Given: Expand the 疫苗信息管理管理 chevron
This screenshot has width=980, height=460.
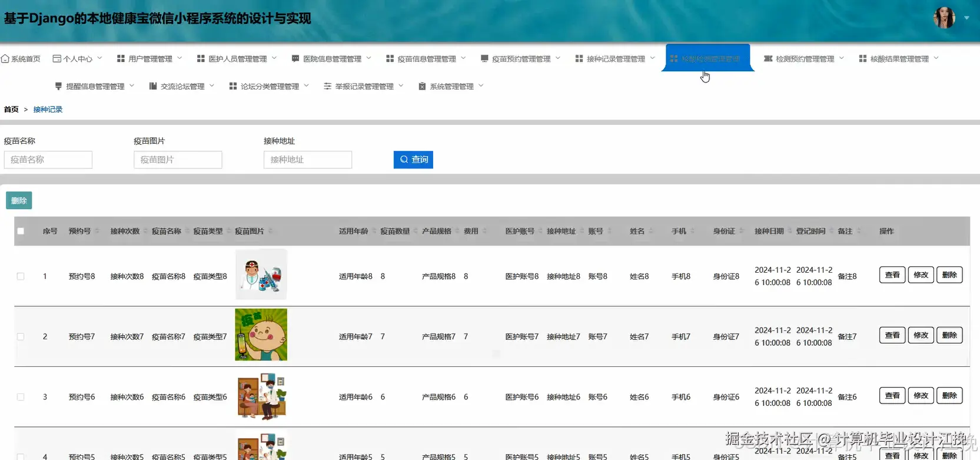Looking at the screenshot, I should [x=463, y=58].
